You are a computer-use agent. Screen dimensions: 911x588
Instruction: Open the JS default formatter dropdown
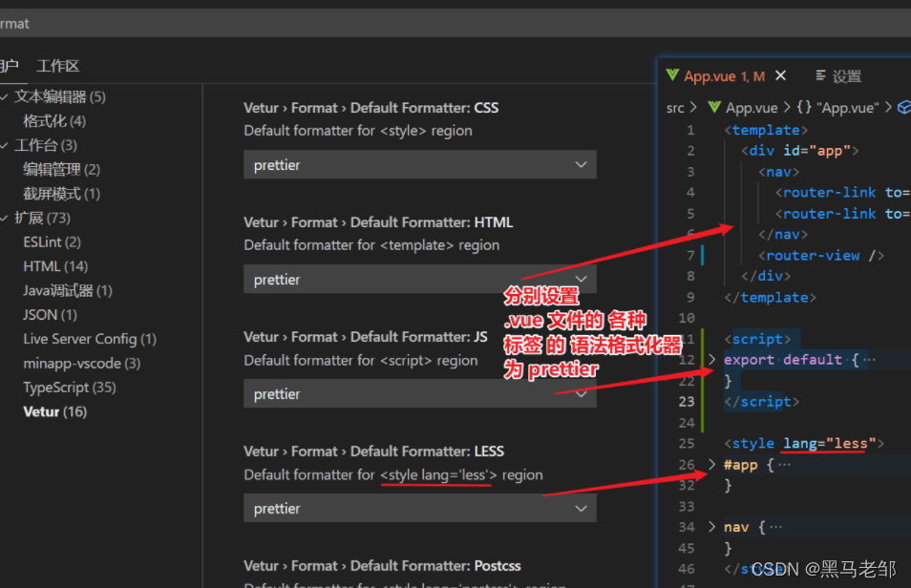pyautogui.click(x=419, y=393)
